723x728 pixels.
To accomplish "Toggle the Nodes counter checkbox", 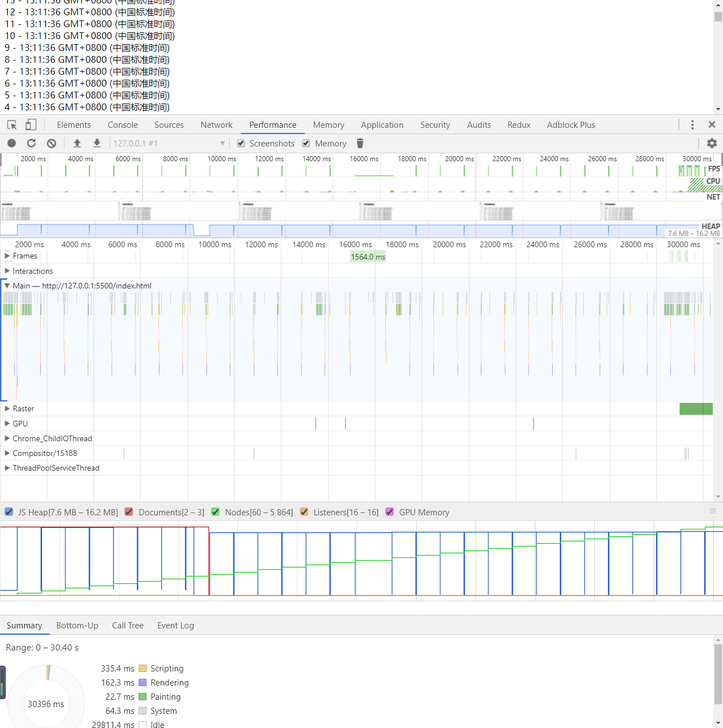I will pos(216,512).
